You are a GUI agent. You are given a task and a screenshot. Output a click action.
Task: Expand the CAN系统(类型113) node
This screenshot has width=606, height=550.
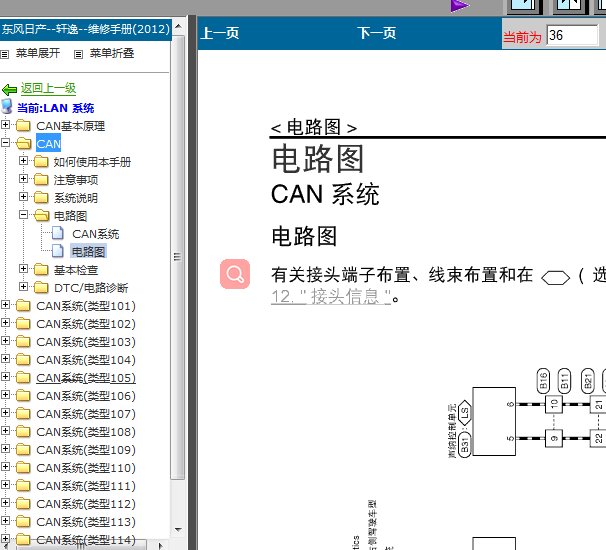click(x=5, y=520)
